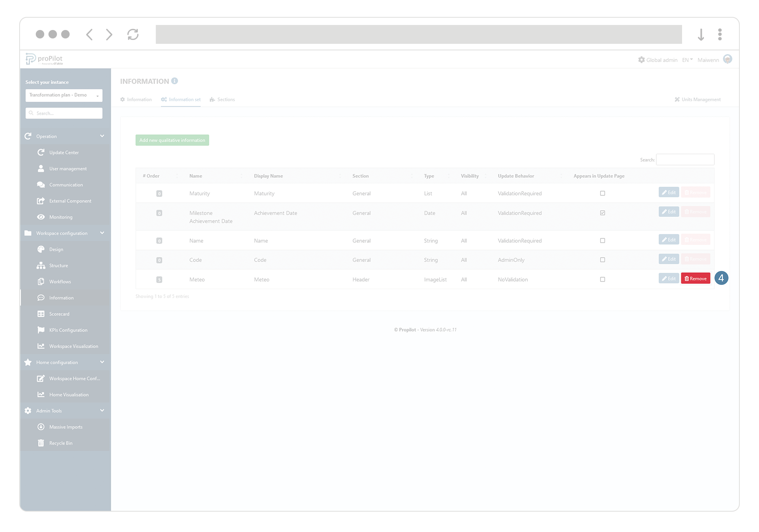Click the table Search input field
Image resolution: width=759 pixels, height=532 pixels.
[685, 160]
